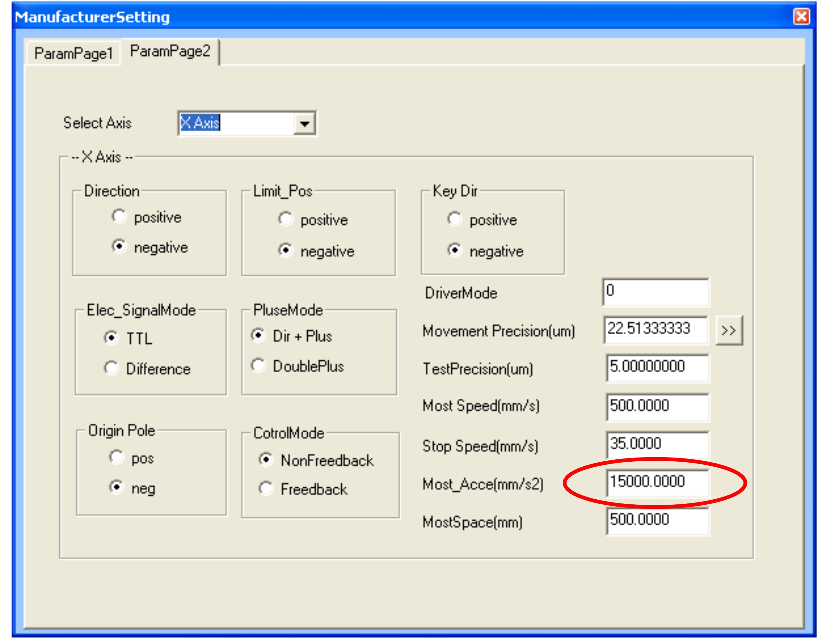
Task: Select the ParamPage2 tab
Action: pyautogui.click(x=170, y=51)
